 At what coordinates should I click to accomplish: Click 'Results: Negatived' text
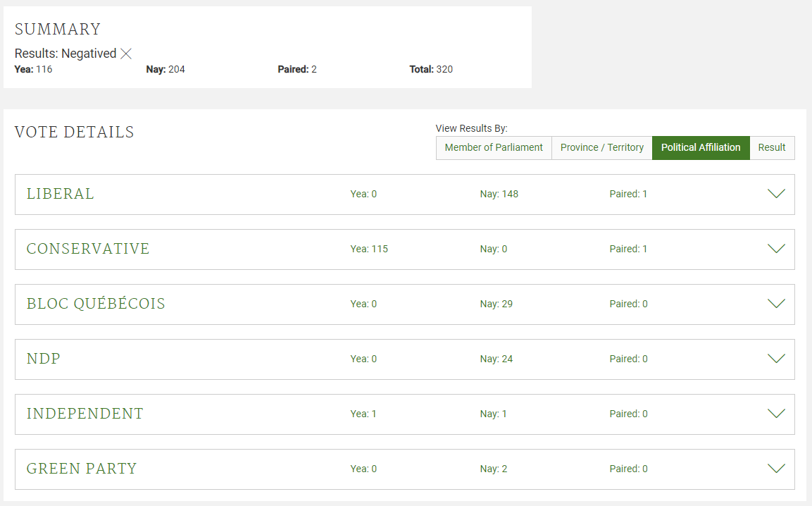coord(65,54)
